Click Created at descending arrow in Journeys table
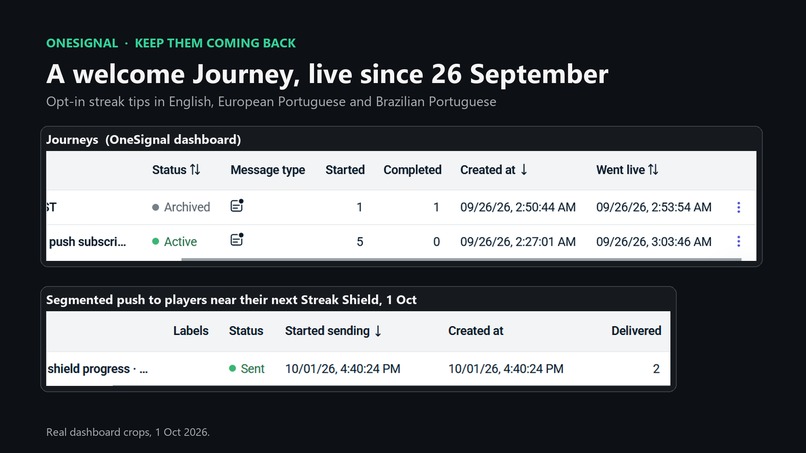The width and height of the screenshot is (806, 453). coord(524,170)
